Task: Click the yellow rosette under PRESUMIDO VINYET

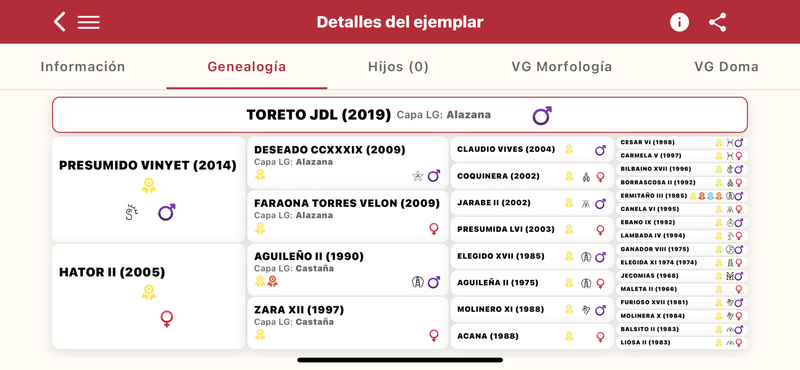Action: point(148,185)
